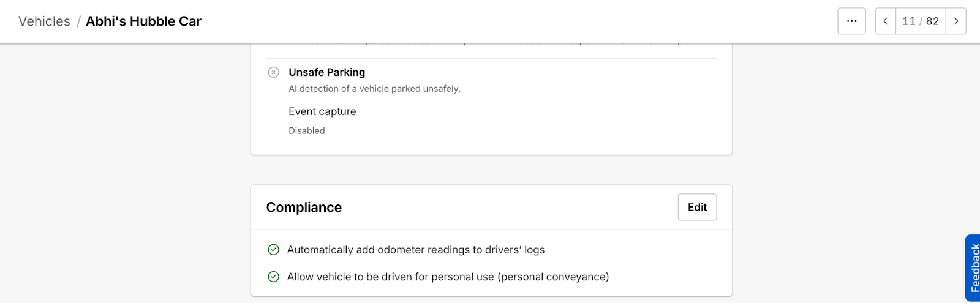The image size is (980, 303).
Task: Click the Disabled status under Event capture
Action: tap(307, 130)
